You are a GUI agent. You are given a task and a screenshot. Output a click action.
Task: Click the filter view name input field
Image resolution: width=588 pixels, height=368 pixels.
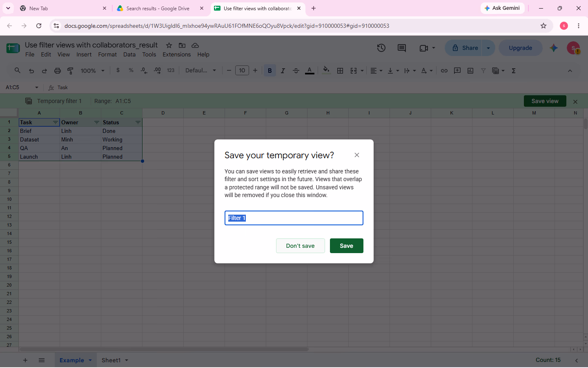[x=294, y=218]
